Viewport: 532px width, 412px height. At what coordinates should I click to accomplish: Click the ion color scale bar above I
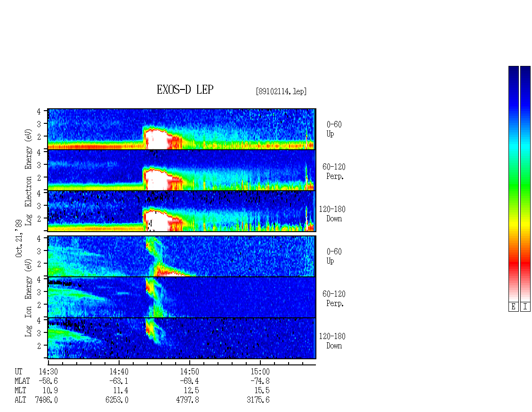tap(525, 184)
